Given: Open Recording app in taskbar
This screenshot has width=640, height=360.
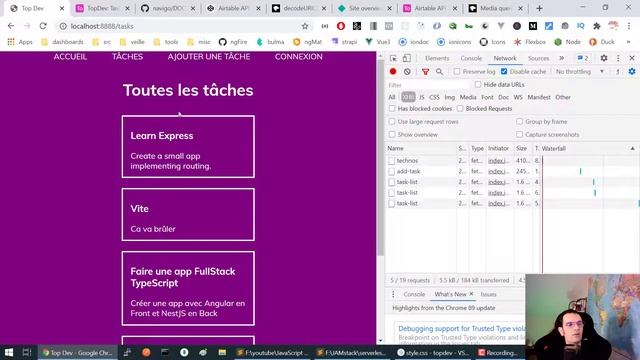Looking at the screenshot, I should pyautogui.click(x=498, y=353).
